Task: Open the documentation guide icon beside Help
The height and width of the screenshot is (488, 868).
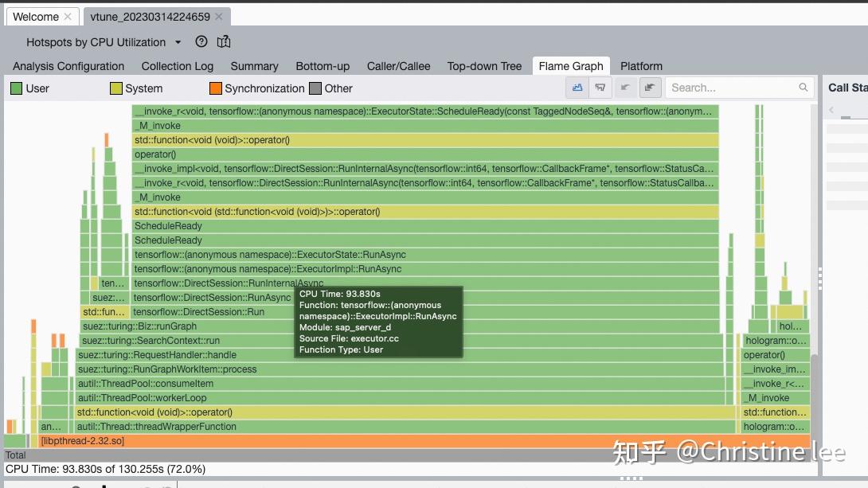Action: tap(224, 41)
